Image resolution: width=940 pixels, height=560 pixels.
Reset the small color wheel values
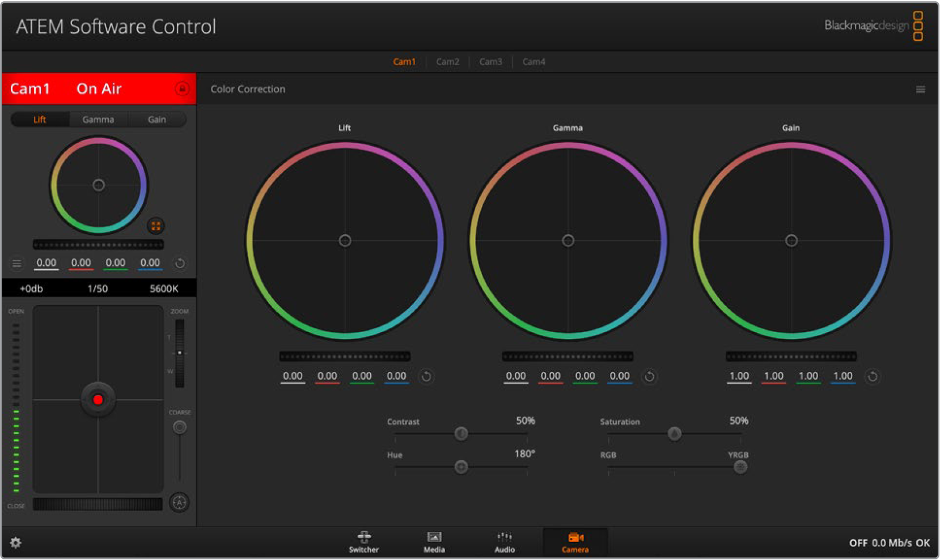pos(180,263)
